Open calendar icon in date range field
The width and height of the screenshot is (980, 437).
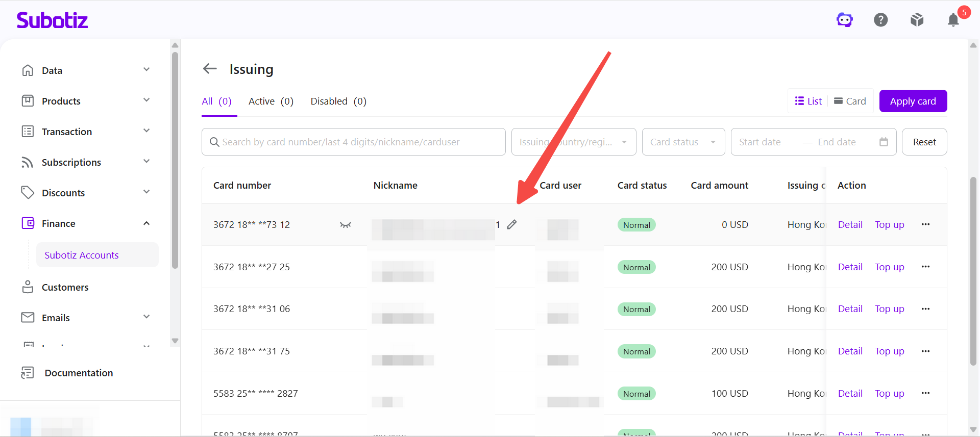(x=884, y=142)
